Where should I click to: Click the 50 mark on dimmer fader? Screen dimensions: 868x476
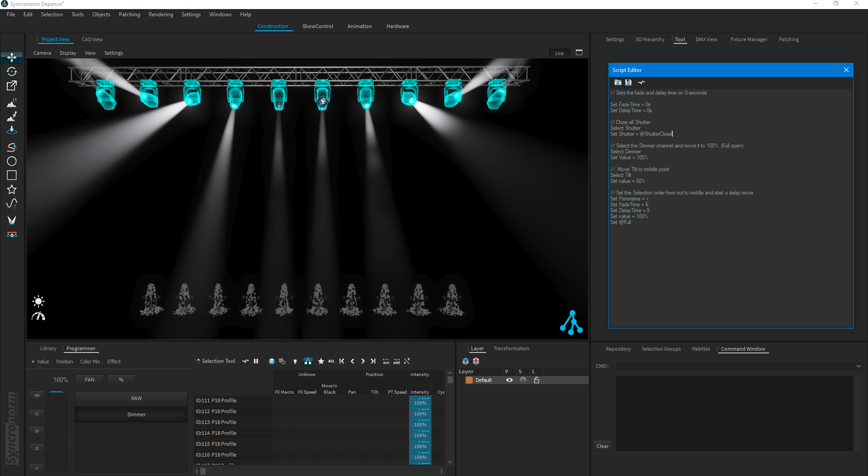(37, 431)
